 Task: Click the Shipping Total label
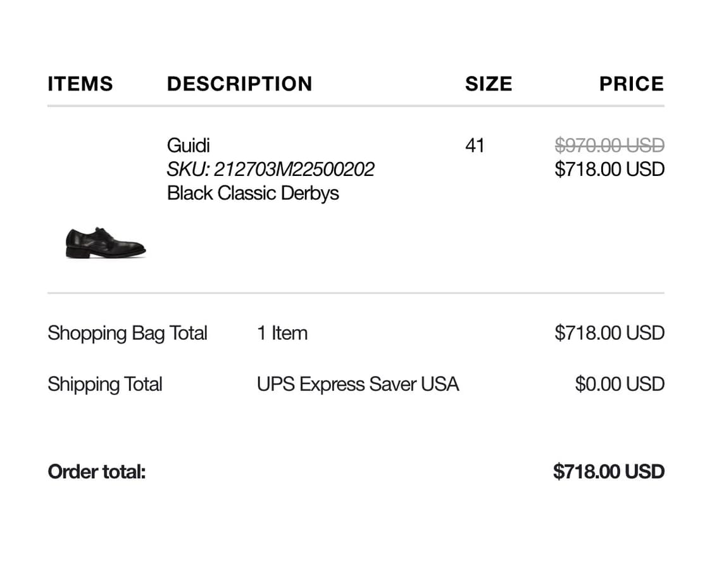coord(105,384)
